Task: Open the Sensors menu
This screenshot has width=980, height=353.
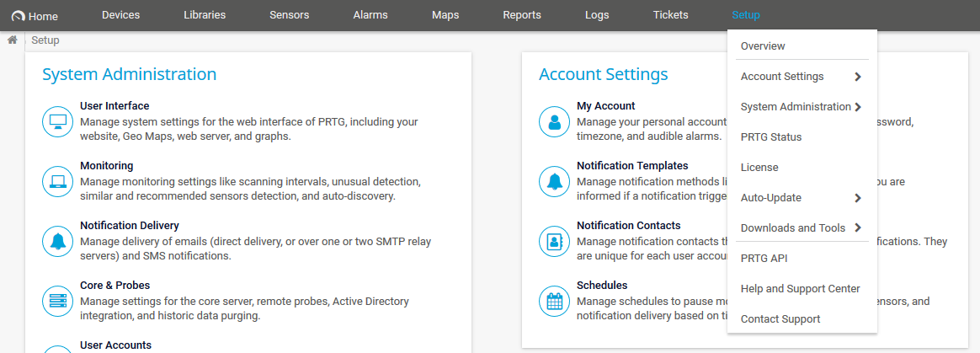Action: coord(289,15)
